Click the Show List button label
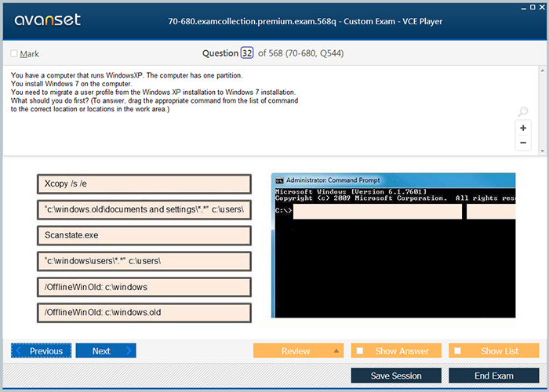The width and height of the screenshot is (549, 392). pos(500,351)
